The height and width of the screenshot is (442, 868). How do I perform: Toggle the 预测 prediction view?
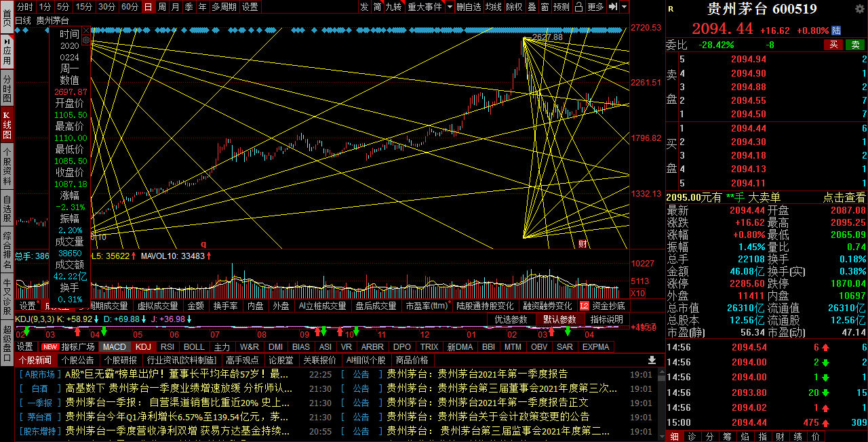click(x=561, y=7)
